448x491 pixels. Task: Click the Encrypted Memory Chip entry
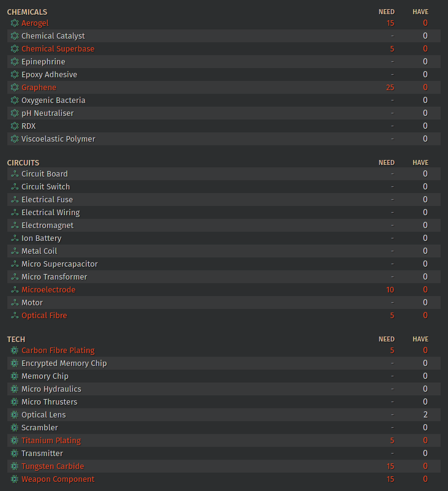point(64,363)
